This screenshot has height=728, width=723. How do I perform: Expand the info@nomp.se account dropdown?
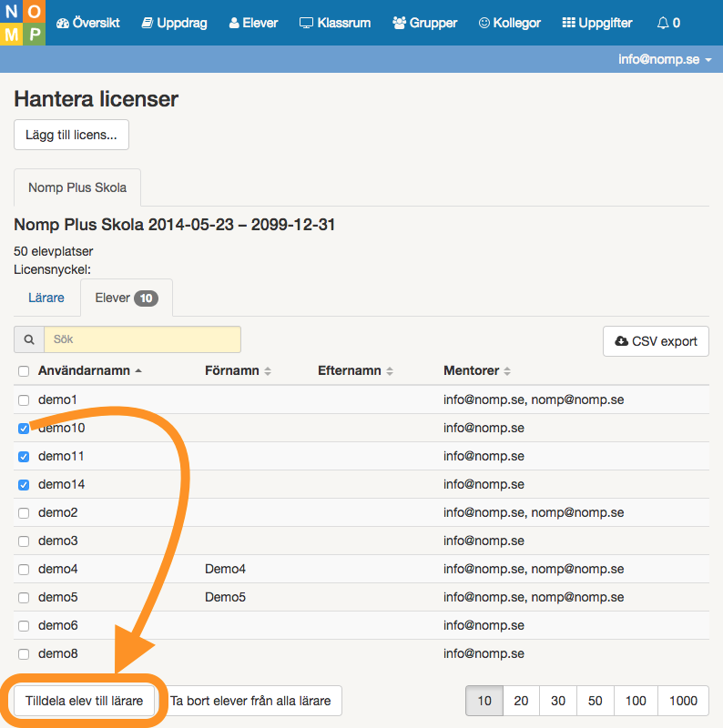(x=665, y=59)
